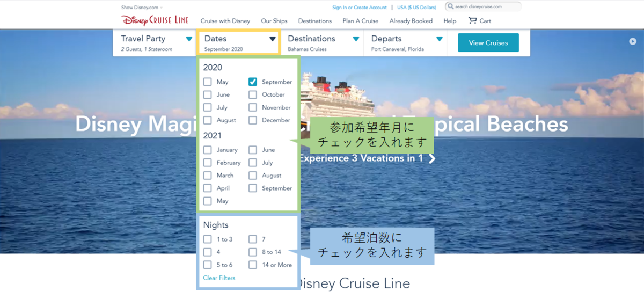Check the June 2021 checkbox
The width and height of the screenshot is (644, 299).
tap(252, 150)
